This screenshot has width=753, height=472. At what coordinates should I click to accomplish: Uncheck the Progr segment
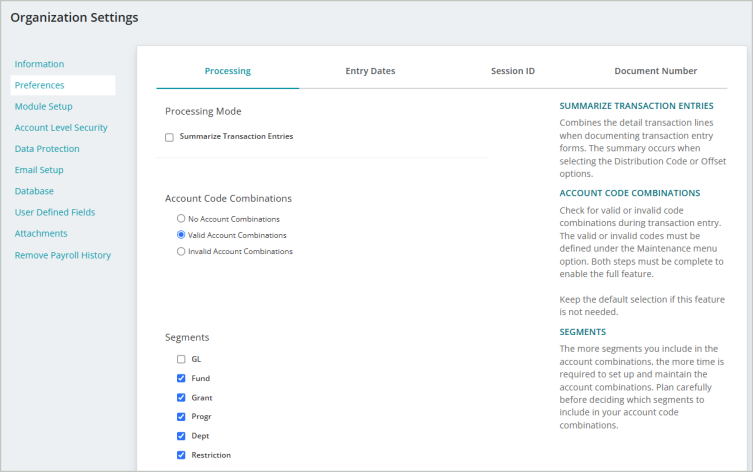[181, 417]
